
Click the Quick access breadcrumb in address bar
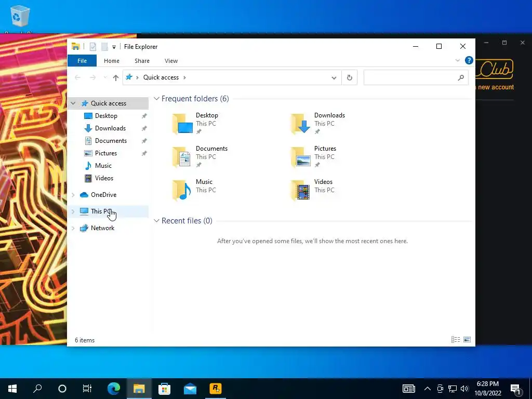[x=161, y=77]
